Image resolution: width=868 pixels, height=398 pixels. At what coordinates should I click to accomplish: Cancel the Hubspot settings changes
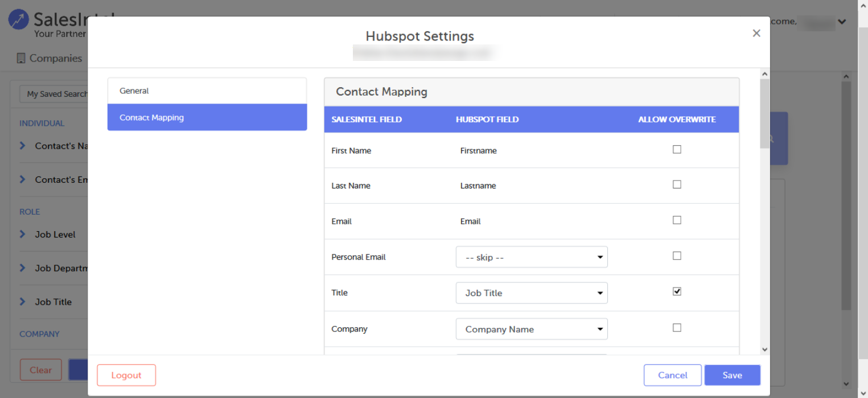click(673, 375)
